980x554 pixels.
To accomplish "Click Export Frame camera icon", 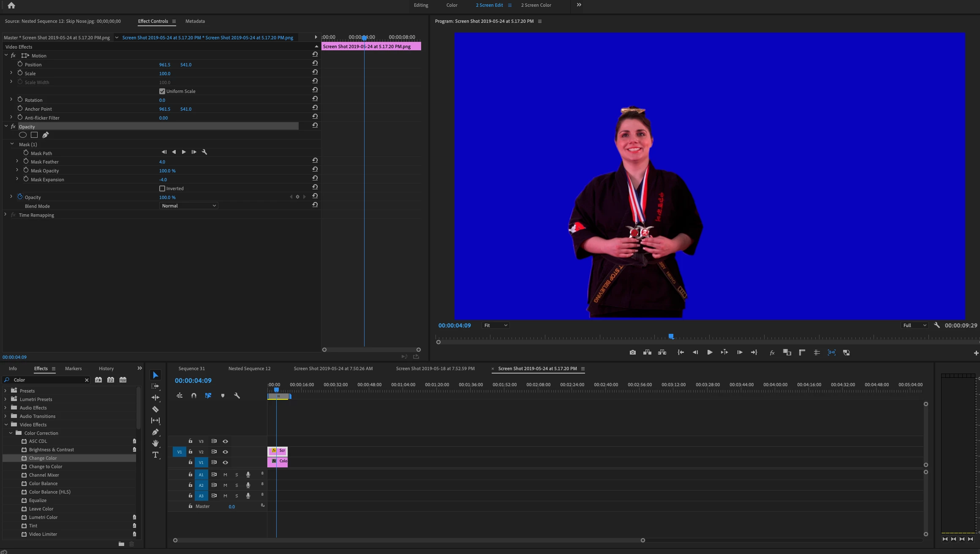I will tap(632, 352).
